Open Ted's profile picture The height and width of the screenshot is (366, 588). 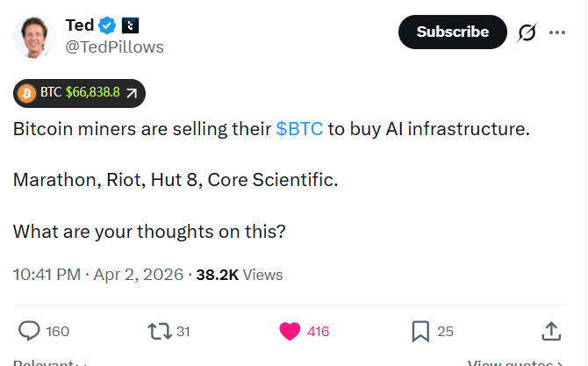tap(35, 36)
